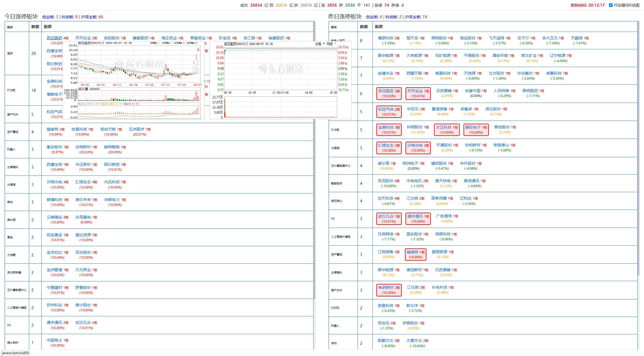This screenshot has height=356, width=644.
Task: Click the 宁夏建材 stock link
Action: (54, 288)
